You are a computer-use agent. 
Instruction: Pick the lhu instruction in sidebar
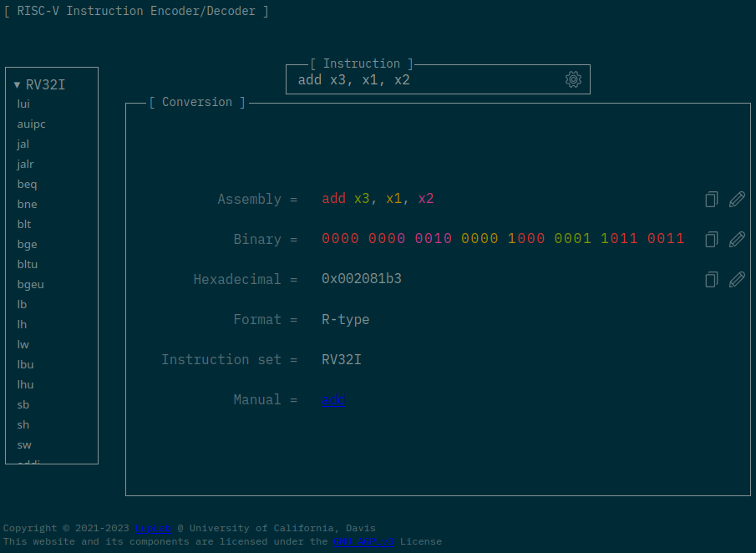(x=25, y=384)
